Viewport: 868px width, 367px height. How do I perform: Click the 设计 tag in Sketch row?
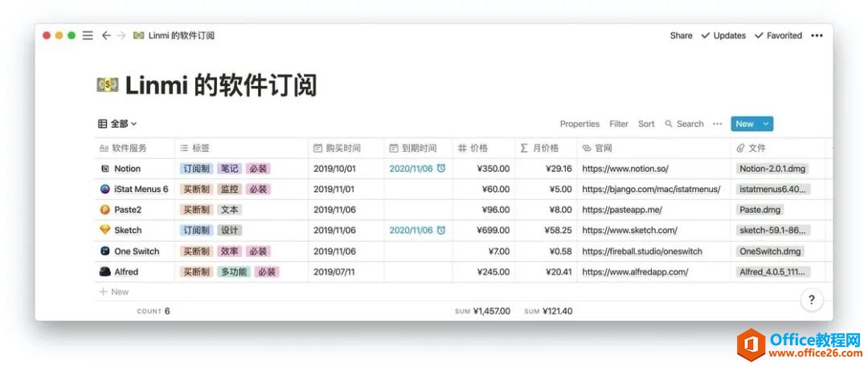tap(229, 230)
